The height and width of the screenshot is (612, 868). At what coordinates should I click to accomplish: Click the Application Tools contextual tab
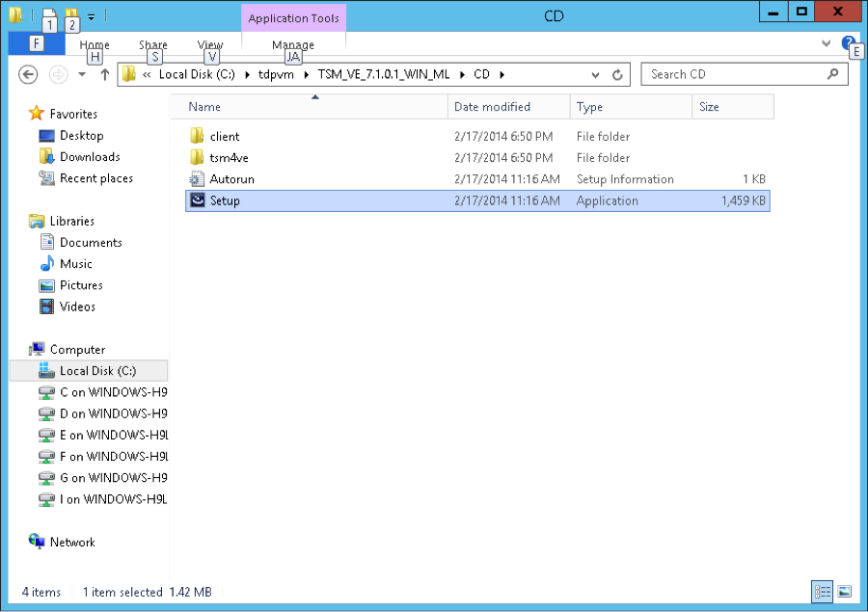pyautogui.click(x=293, y=18)
